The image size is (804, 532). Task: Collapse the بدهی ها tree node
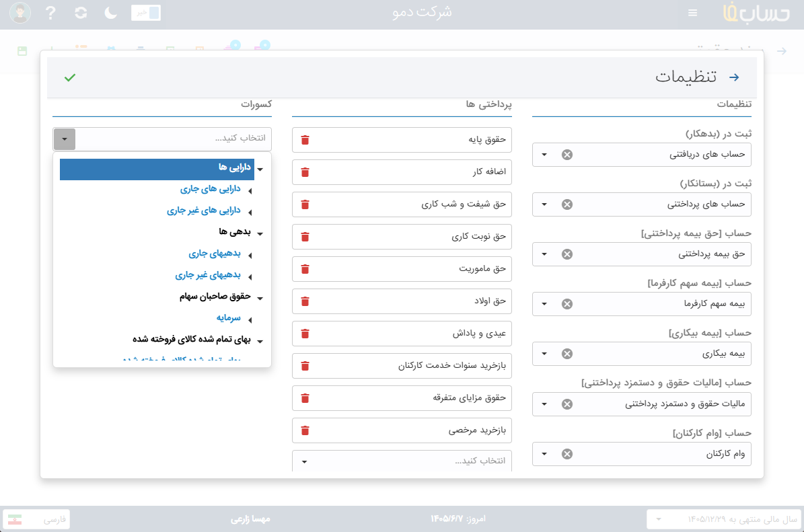pos(260,234)
